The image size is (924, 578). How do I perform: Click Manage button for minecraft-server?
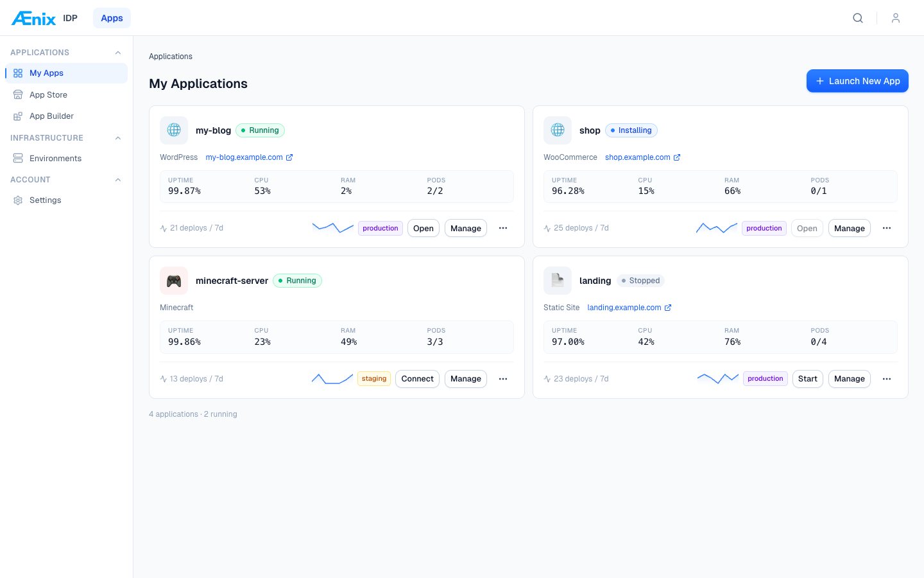[x=466, y=379]
